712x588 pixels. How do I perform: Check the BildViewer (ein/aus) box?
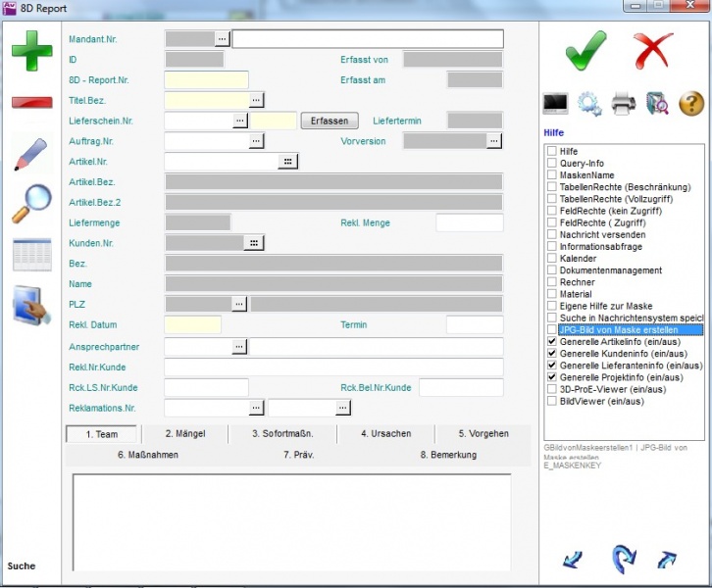click(x=552, y=400)
